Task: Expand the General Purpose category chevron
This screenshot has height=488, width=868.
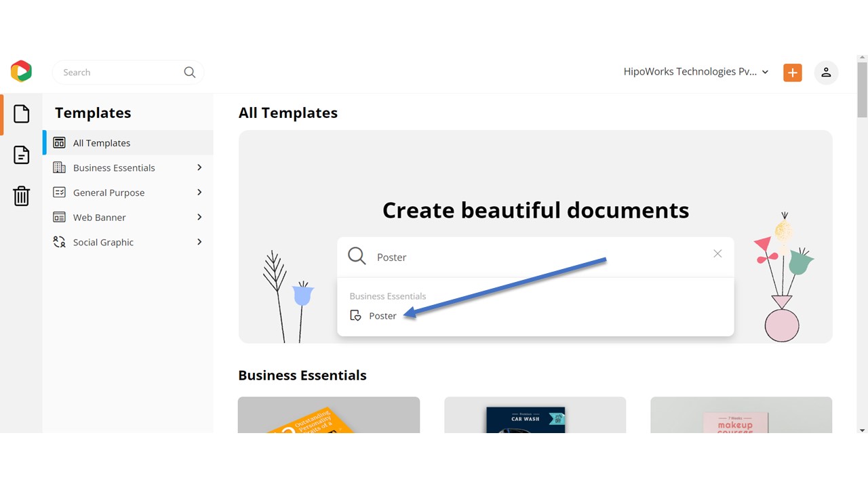Action: click(199, 192)
